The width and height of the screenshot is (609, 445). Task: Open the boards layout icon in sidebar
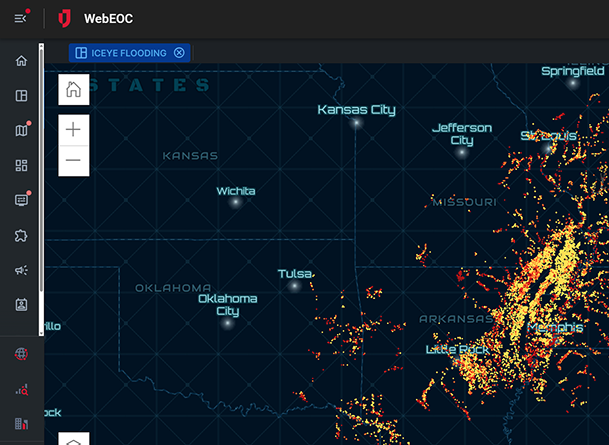pyautogui.click(x=21, y=96)
